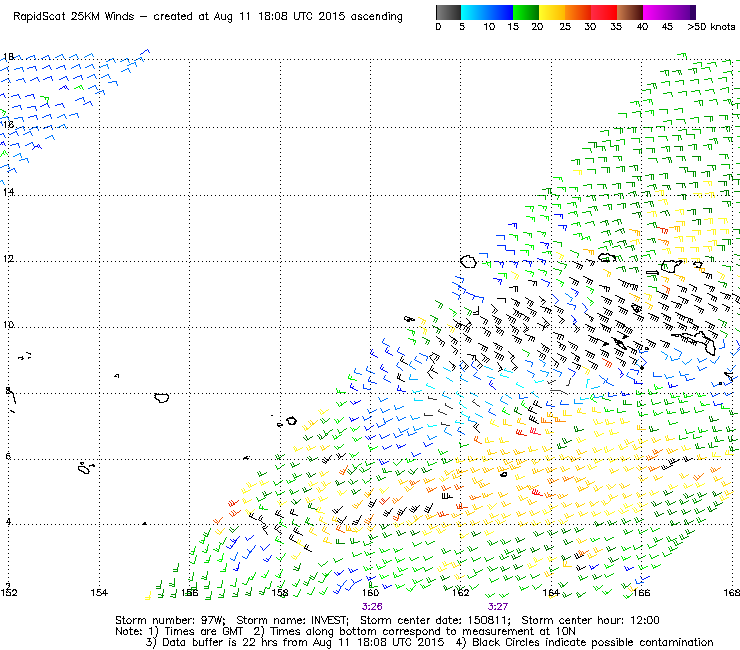
Task: Click the island outline at 162E 12N
Action: coord(468,261)
